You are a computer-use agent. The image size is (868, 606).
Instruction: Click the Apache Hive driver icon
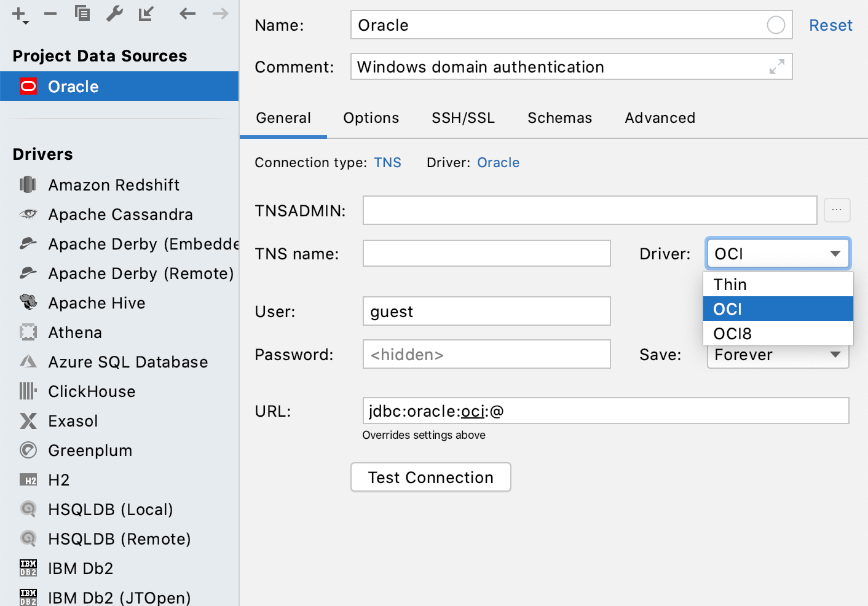click(x=28, y=302)
